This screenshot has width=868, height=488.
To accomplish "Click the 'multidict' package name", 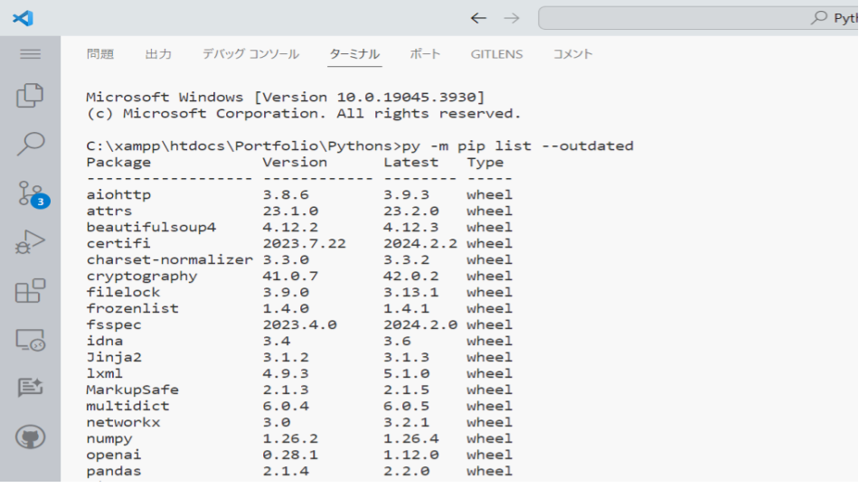I will click(127, 406).
